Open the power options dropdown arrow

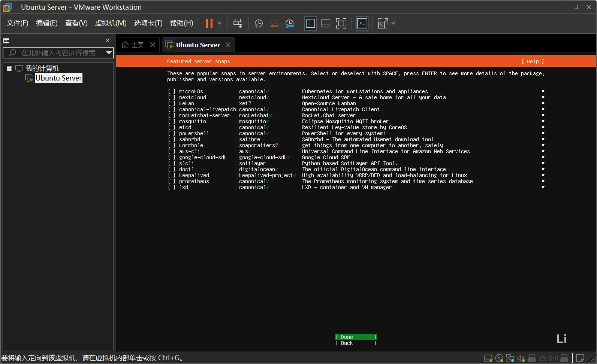coord(220,24)
